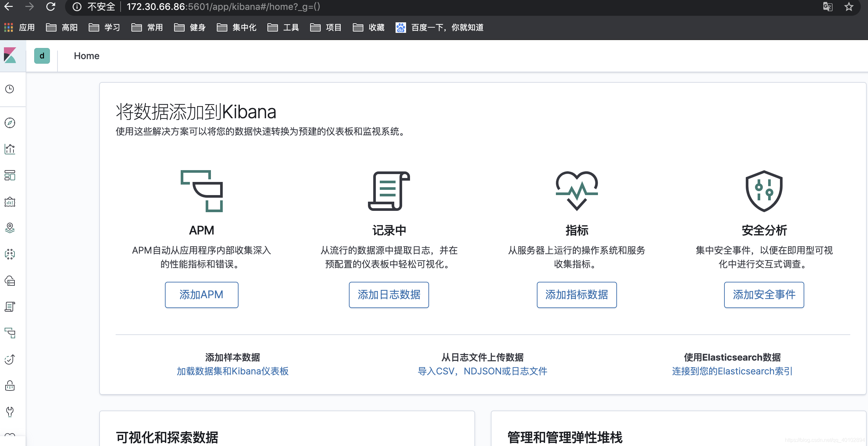Open the 常用 bookmark folder
This screenshot has height=446, width=868.
pyautogui.click(x=147, y=27)
